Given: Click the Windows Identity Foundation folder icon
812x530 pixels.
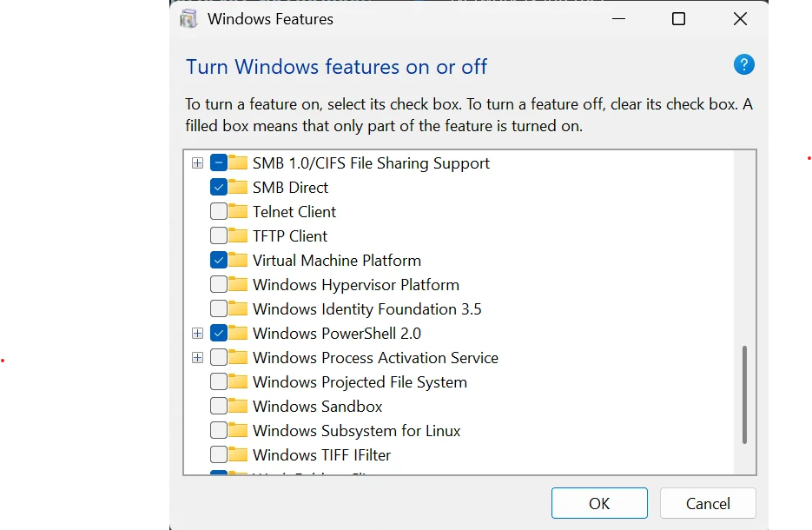Looking at the screenshot, I should [x=238, y=308].
